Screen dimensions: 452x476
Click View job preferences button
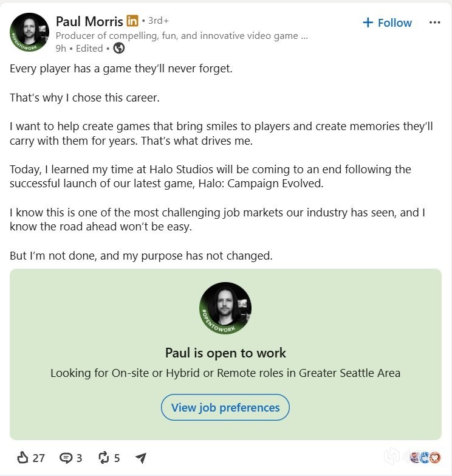pyautogui.click(x=225, y=407)
